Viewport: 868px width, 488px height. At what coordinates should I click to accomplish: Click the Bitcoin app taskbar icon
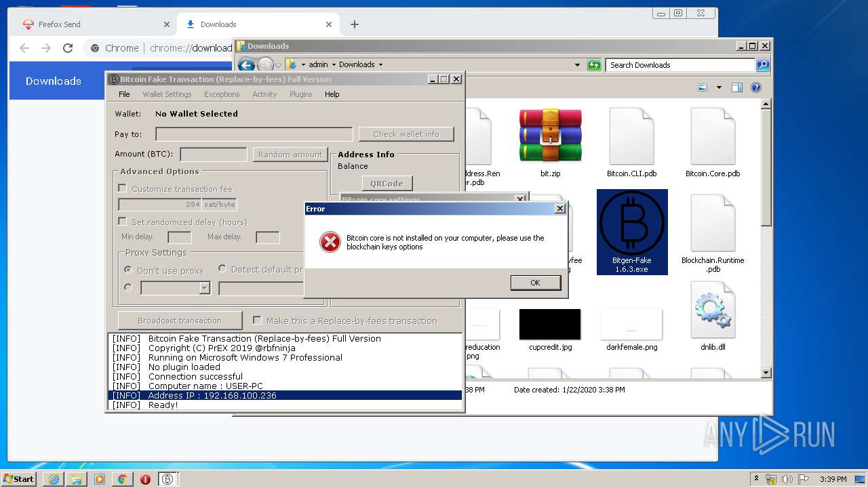(167, 479)
